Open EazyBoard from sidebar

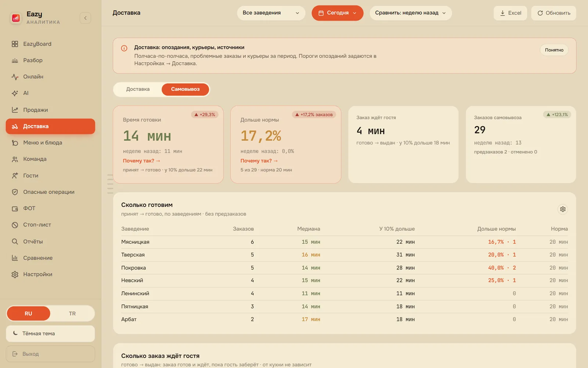pyautogui.click(x=50, y=44)
